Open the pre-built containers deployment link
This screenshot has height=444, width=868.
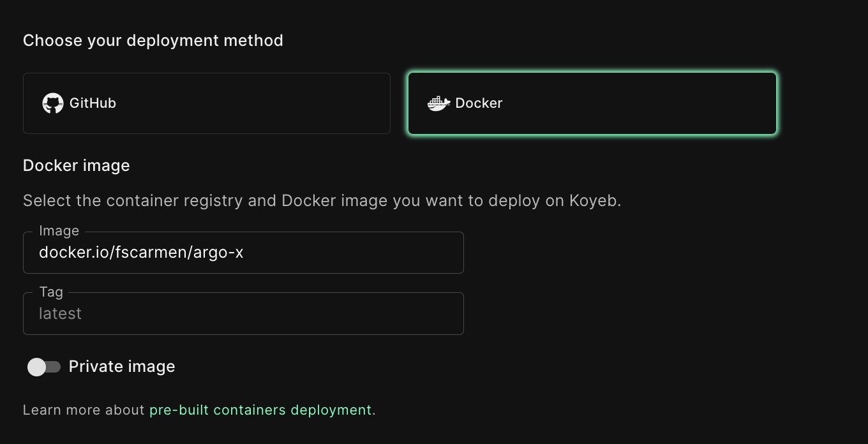tap(260, 410)
